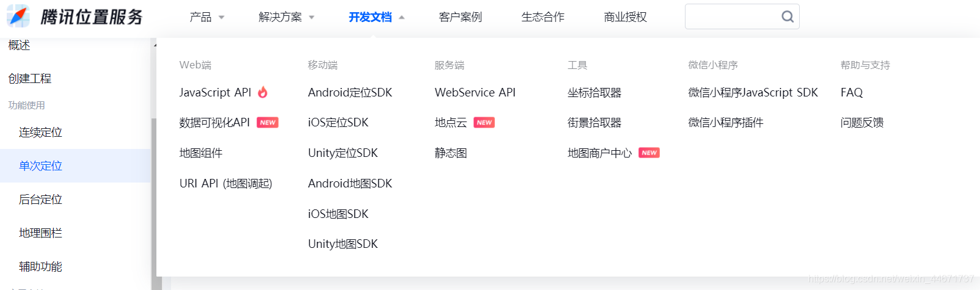Collapse the 开发文档 dropdown arrow
Image resolution: width=980 pixels, height=290 pixels.
(401, 18)
